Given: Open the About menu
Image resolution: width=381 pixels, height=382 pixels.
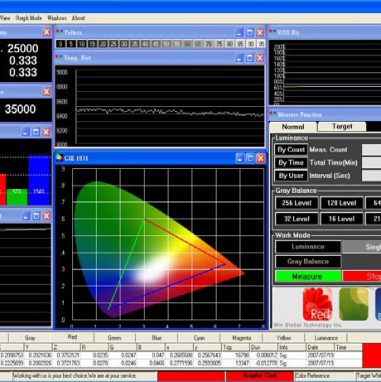Looking at the screenshot, I should (78, 18).
